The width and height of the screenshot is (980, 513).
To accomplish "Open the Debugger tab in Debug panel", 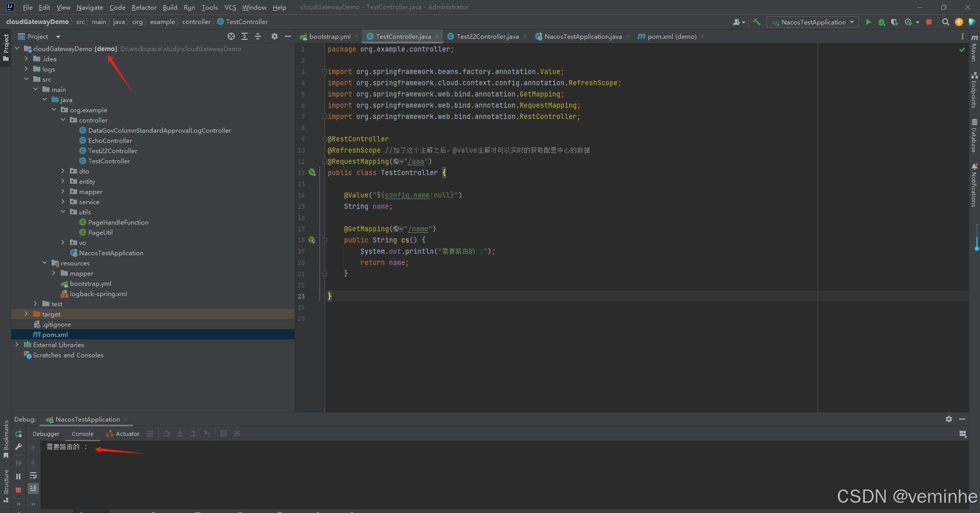I will pyautogui.click(x=46, y=434).
